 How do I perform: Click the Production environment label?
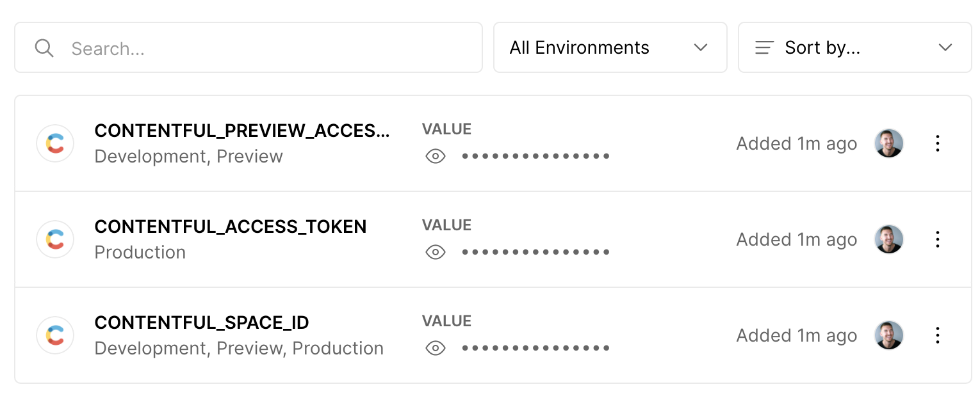pyautogui.click(x=140, y=252)
